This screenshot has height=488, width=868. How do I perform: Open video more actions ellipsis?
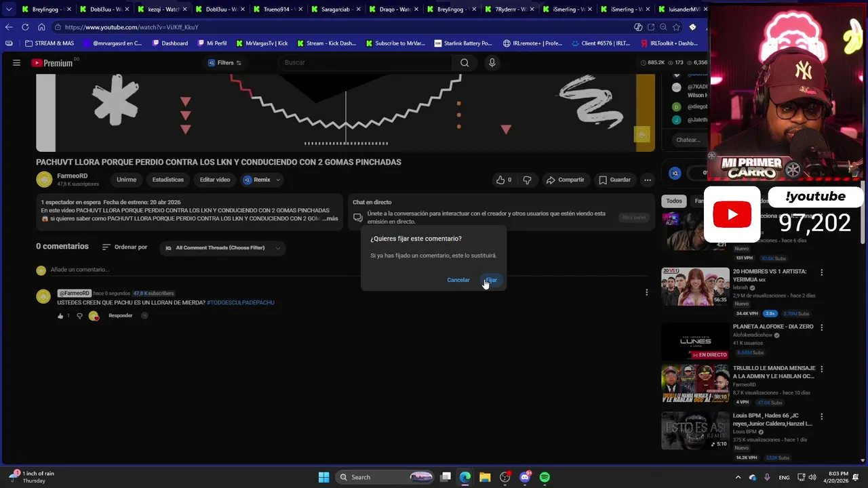click(648, 180)
